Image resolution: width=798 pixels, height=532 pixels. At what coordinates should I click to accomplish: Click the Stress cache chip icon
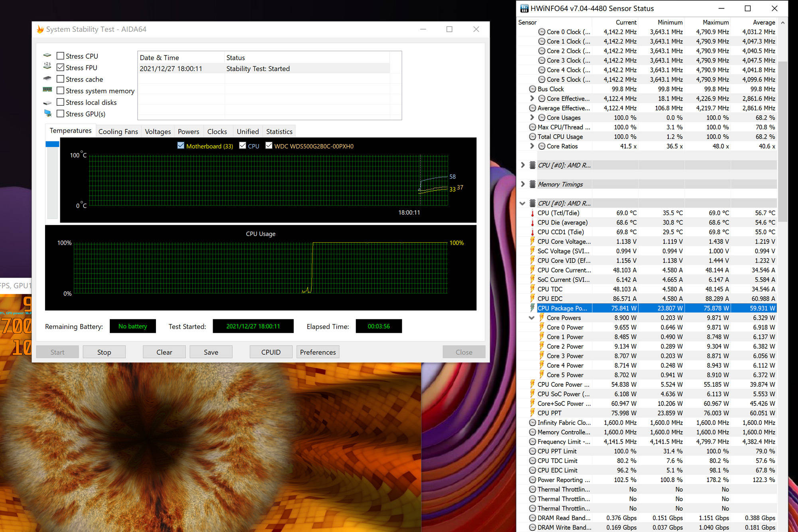pos(47,79)
